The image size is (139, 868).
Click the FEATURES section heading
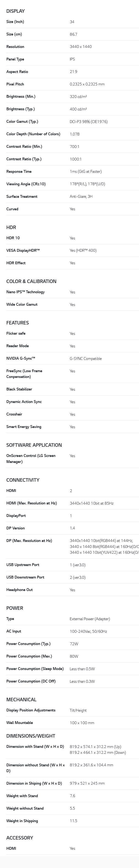[x=18, y=323]
